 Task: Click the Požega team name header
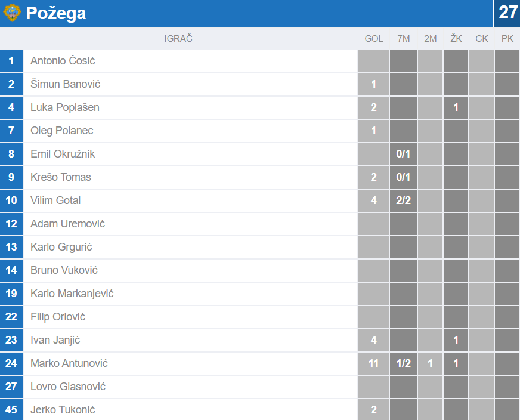coord(56,13)
